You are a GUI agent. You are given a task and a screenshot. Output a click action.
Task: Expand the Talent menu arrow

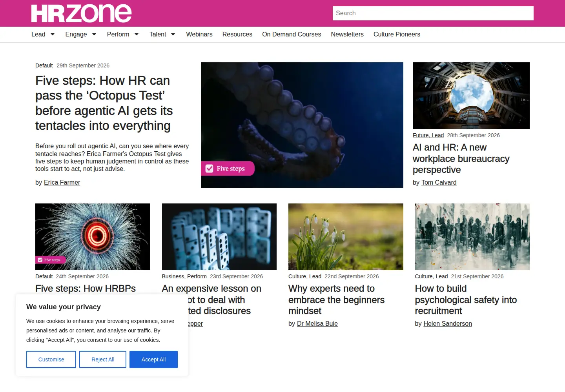(173, 34)
